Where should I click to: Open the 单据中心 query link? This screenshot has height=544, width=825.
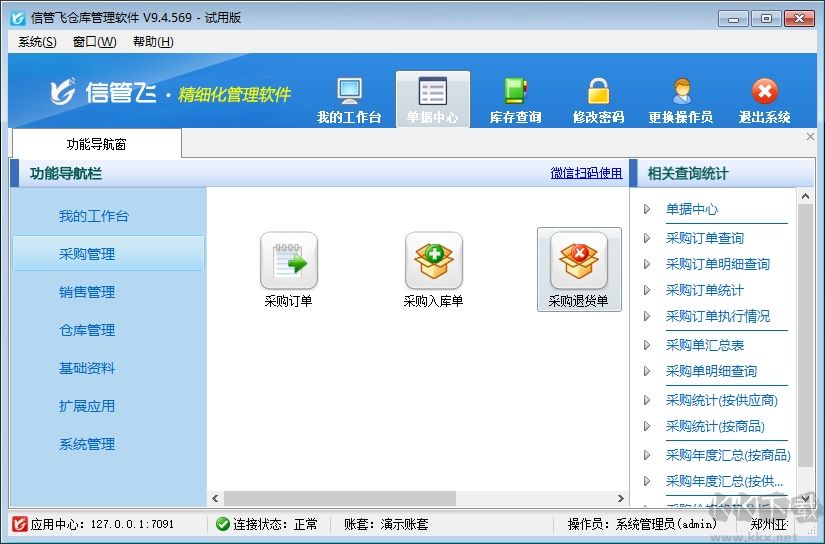(691, 209)
